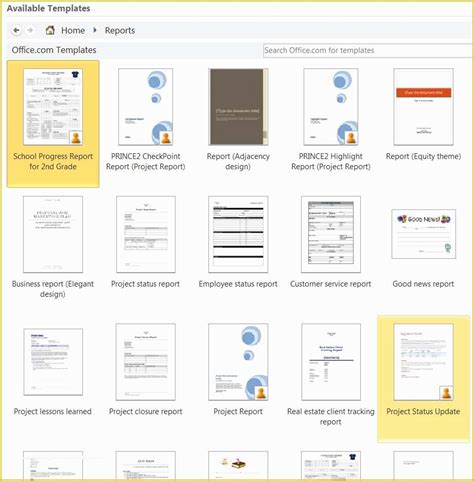
Task: Select Project closure report thumbnail
Action: [x=146, y=362]
